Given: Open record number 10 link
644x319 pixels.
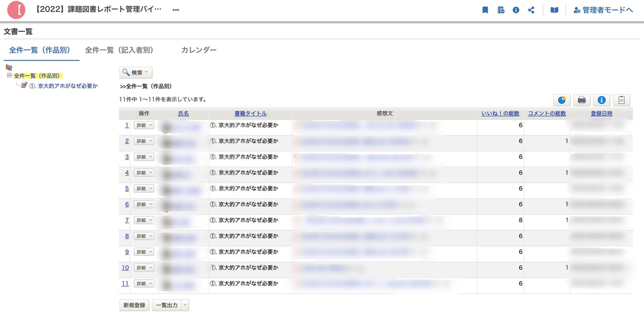Looking at the screenshot, I should (x=125, y=268).
